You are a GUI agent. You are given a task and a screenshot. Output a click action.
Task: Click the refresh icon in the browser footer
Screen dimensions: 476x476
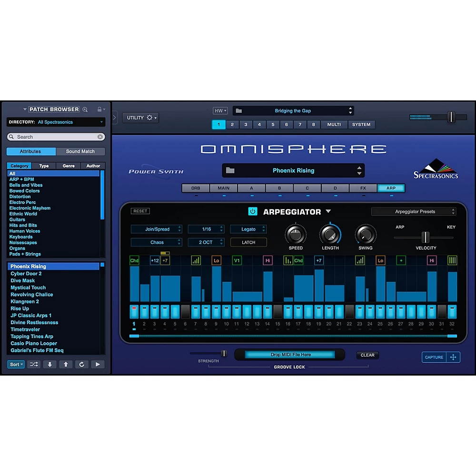pos(81,364)
